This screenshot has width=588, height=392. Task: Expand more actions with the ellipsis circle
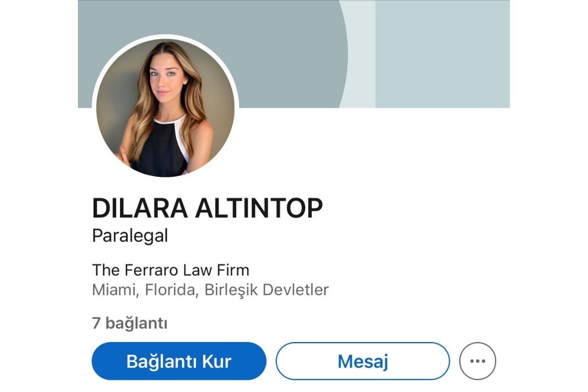tap(477, 361)
